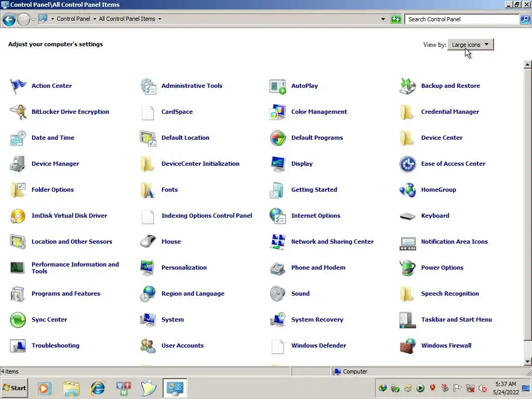Open the Credential Manager link
Screen dimensions: 532x399
click(450, 112)
